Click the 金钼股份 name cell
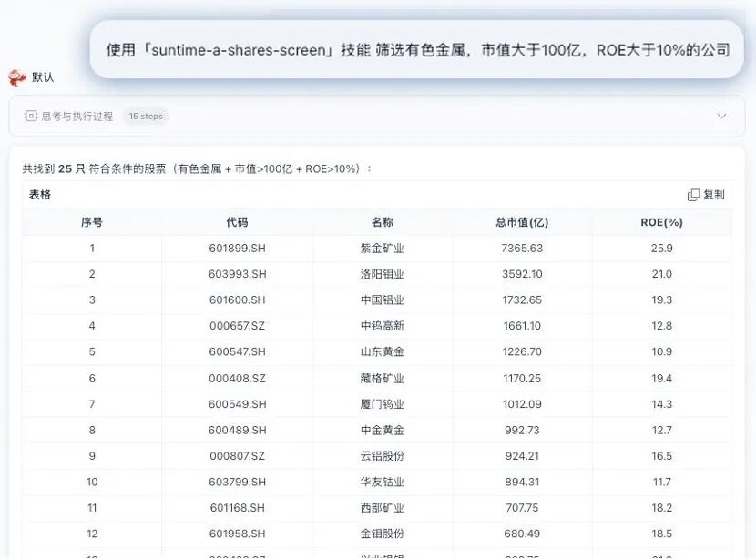This screenshot has width=756, height=559. click(x=383, y=534)
